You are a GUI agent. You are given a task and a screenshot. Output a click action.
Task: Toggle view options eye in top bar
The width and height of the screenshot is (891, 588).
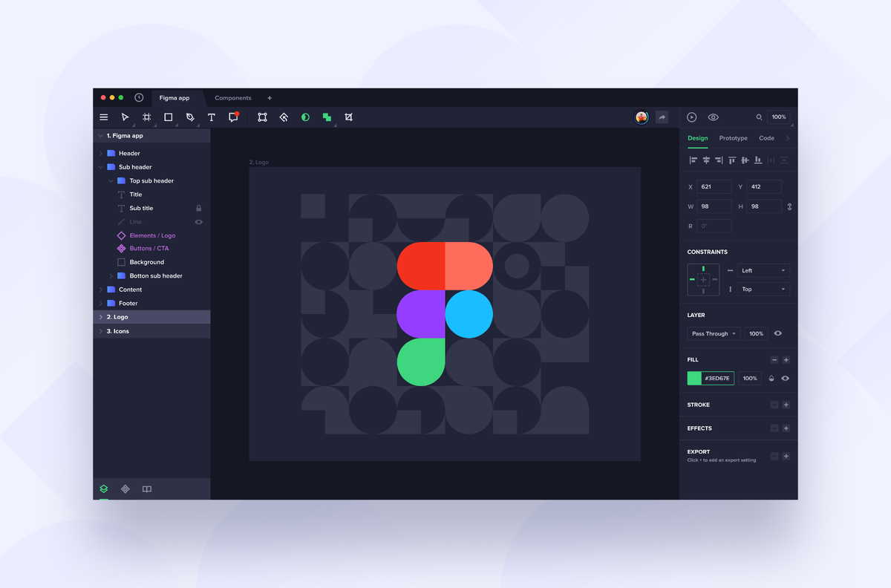713,117
